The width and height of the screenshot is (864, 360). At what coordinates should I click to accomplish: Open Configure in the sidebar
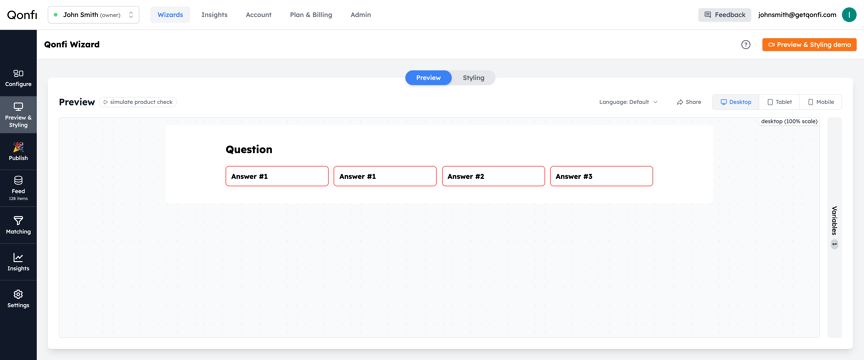tap(18, 78)
